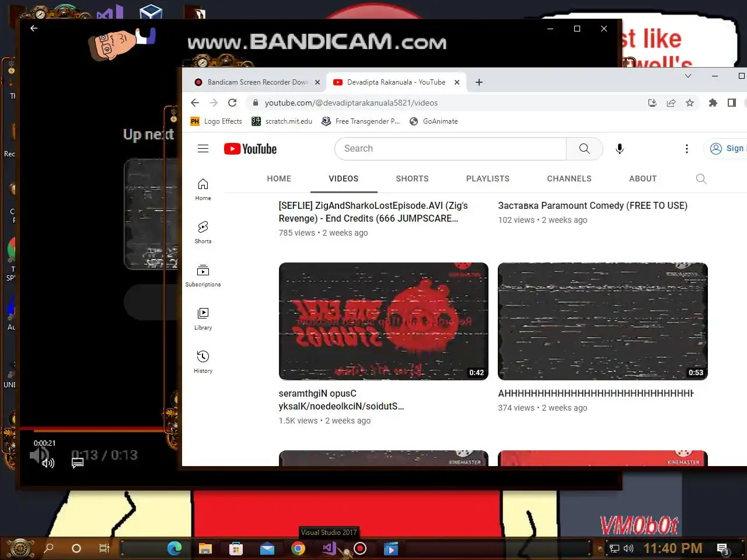Image resolution: width=747 pixels, height=560 pixels.
Task: Open SEFLIE ZigAndSharkoLostEpisode.AVI video title
Action: tap(373, 212)
